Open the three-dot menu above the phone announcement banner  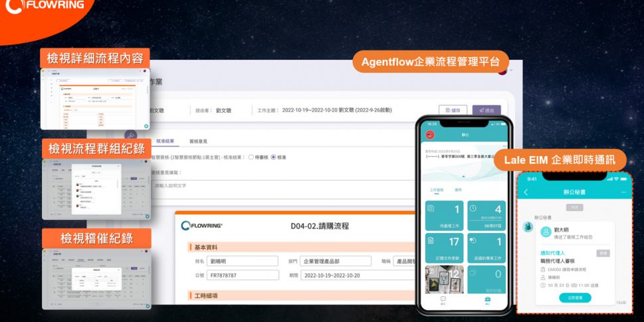pyautogui.click(x=504, y=146)
